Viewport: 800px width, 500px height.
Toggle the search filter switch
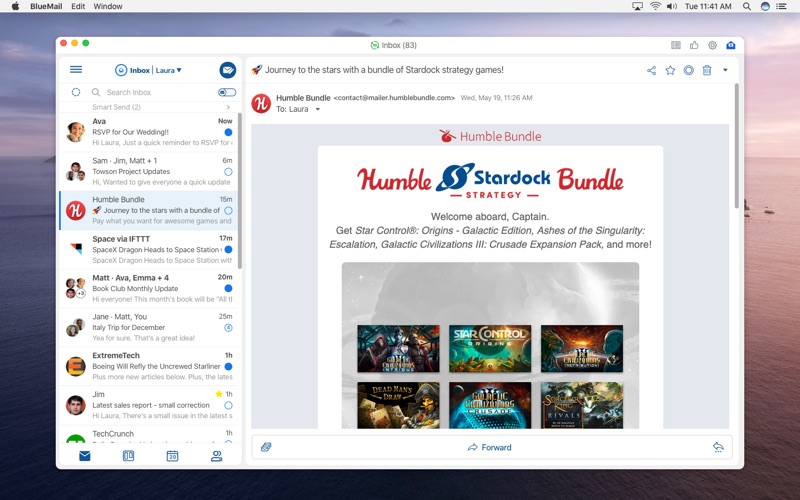(227, 92)
